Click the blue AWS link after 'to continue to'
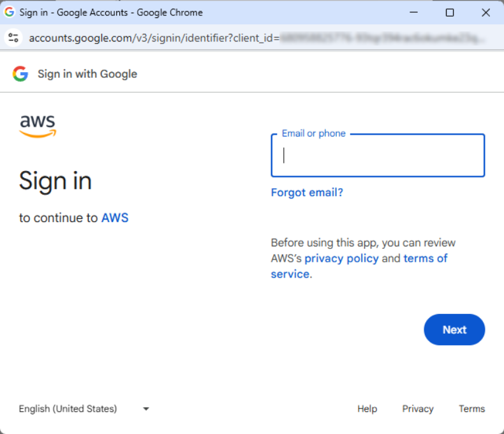The width and height of the screenshot is (504, 434). pos(115,218)
